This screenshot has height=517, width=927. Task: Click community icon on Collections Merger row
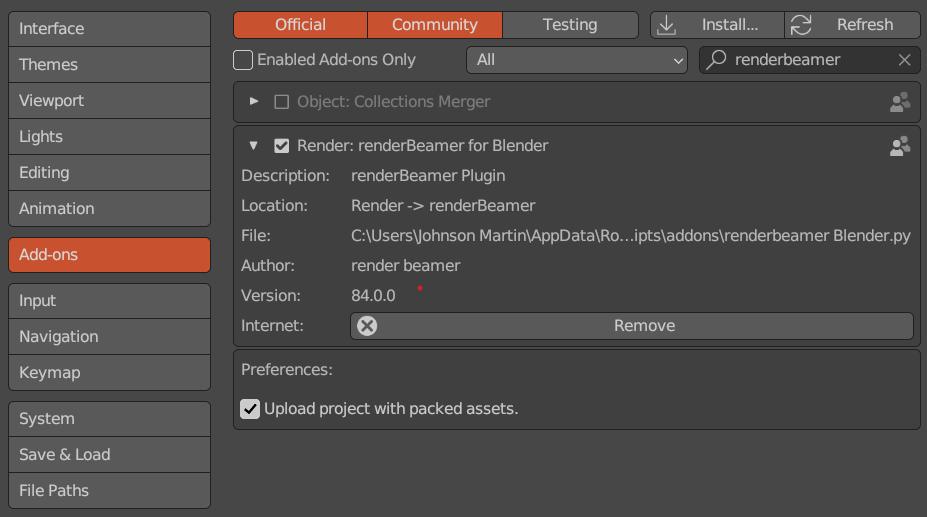pyautogui.click(x=900, y=102)
